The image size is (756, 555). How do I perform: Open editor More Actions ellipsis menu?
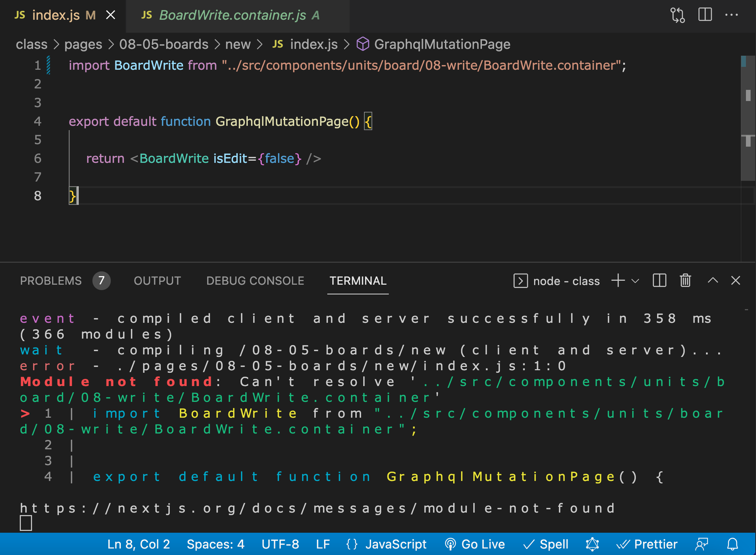pos(731,15)
